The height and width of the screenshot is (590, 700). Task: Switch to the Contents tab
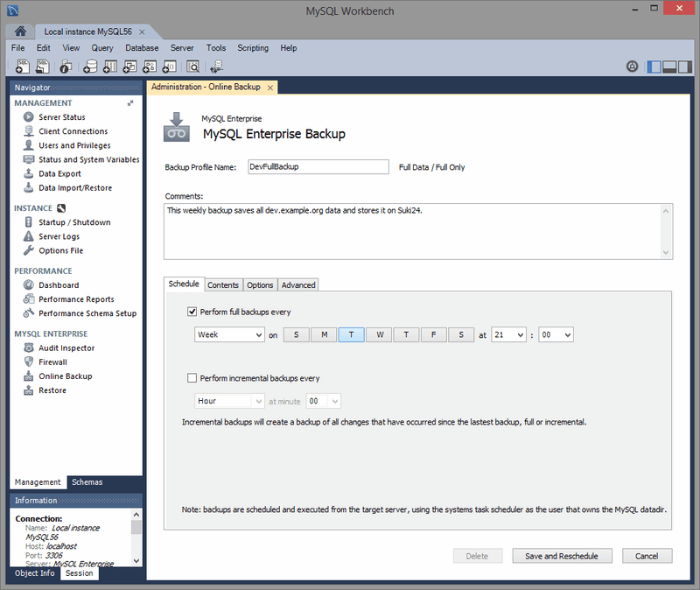coord(223,285)
